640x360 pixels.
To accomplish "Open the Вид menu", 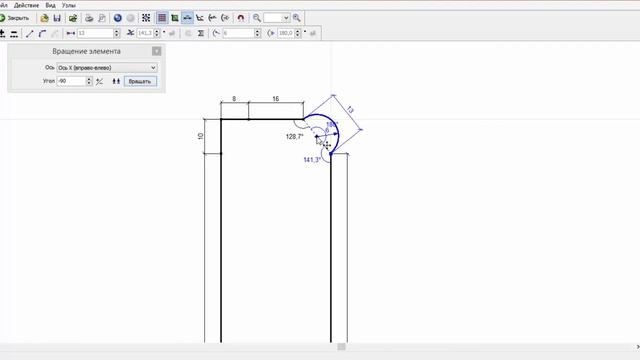I will point(51,5).
